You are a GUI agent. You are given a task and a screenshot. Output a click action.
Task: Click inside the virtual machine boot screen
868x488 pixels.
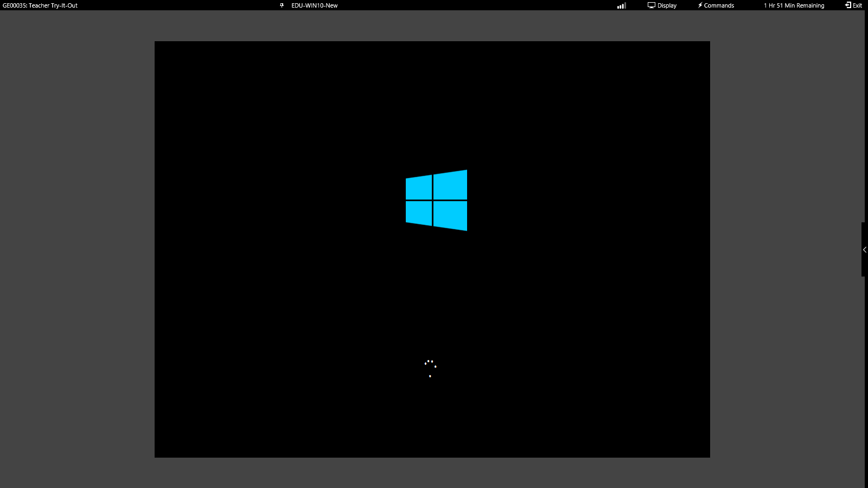point(432,249)
